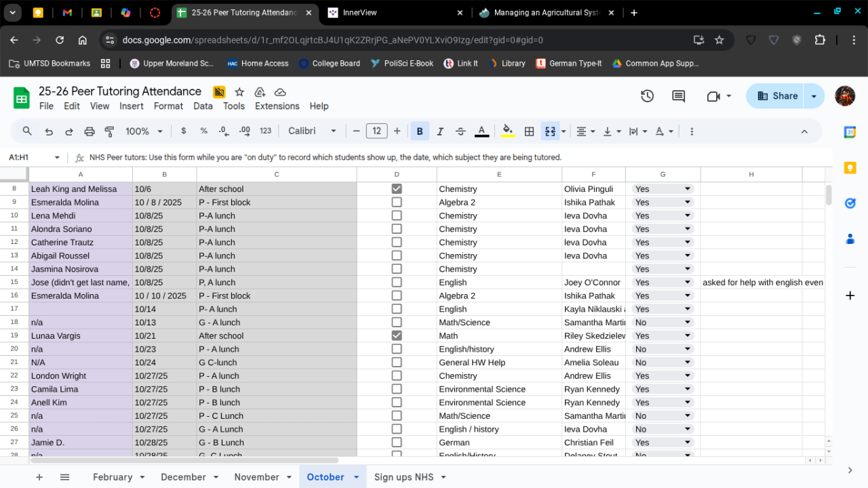Apply strikethrough formatting

pos(460,131)
